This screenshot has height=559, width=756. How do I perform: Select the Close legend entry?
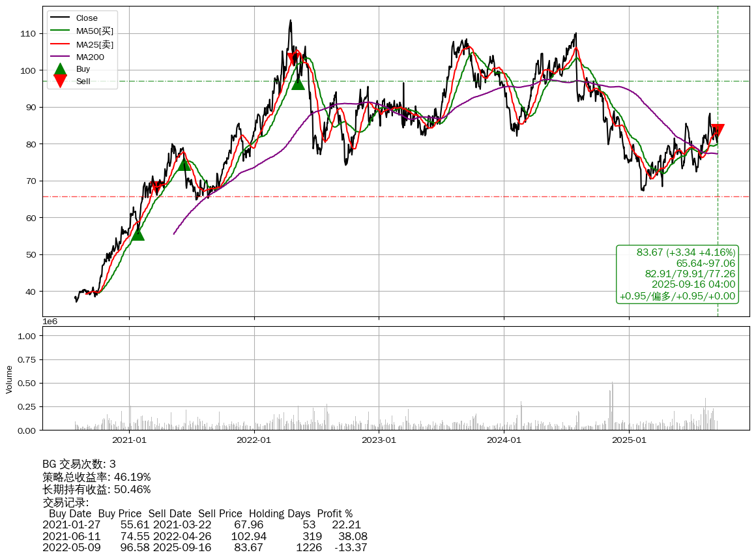(x=87, y=19)
